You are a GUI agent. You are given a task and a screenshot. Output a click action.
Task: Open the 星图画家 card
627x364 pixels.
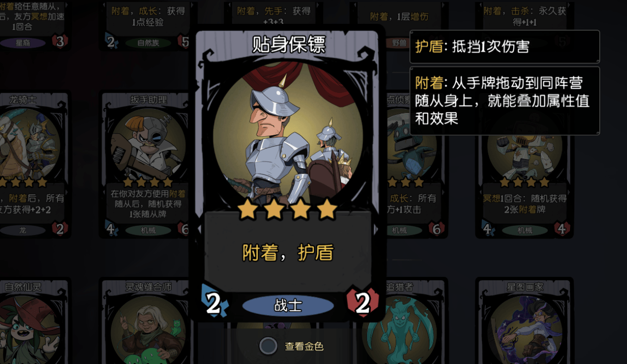click(524, 321)
